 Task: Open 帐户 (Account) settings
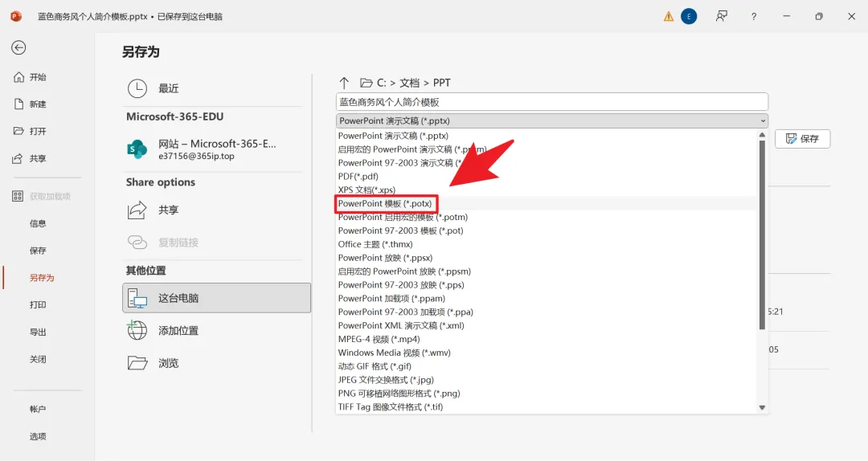pyautogui.click(x=38, y=409)
